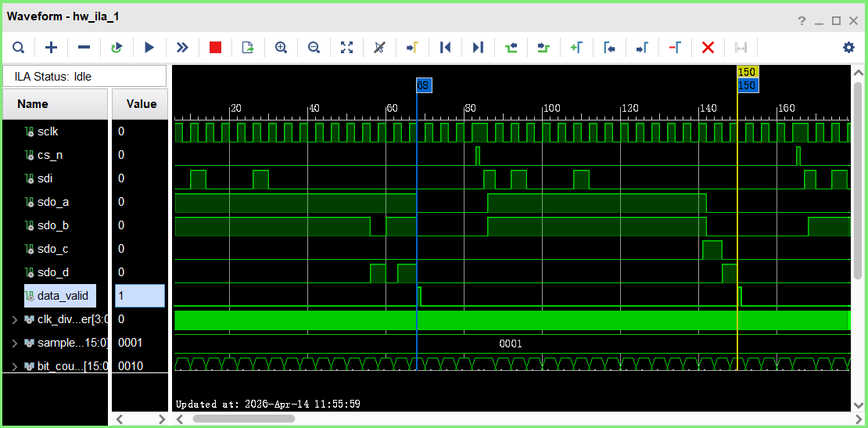Viewport: 868px width, 428px height.
Task: Click the red Stop trigger icon
Action: 215,48
